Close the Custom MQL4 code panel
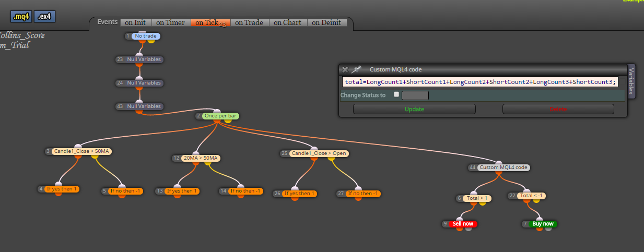644x252 pixels. [345, 69]
